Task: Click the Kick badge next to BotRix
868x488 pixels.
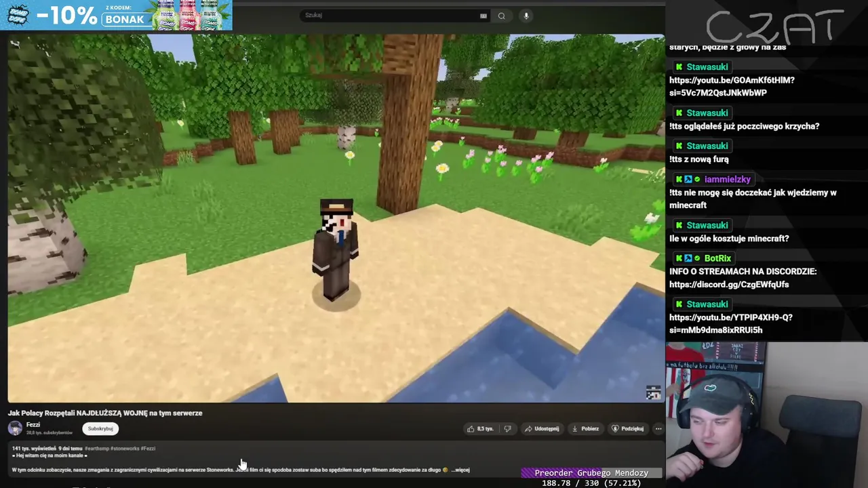Action: pos(679,258)
